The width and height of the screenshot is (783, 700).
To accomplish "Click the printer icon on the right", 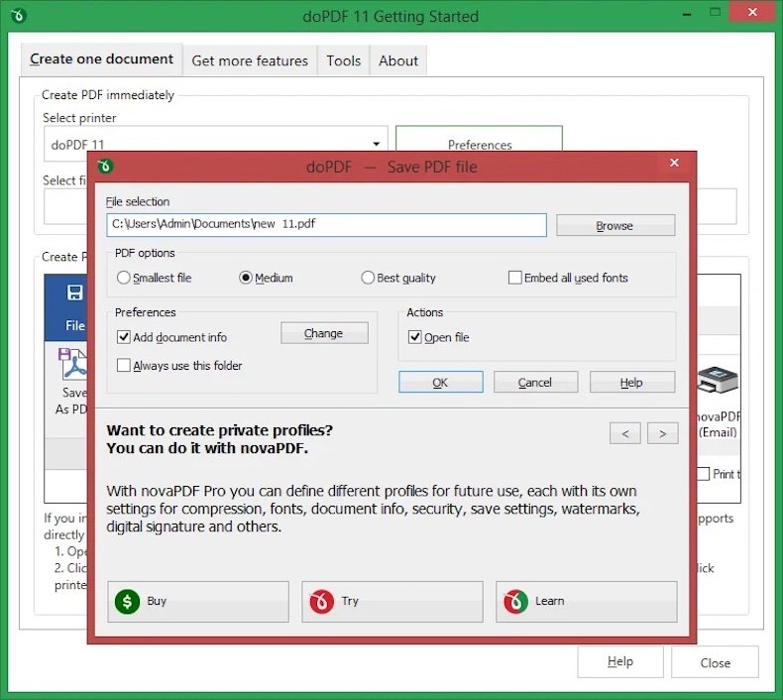I will [718, 382].
